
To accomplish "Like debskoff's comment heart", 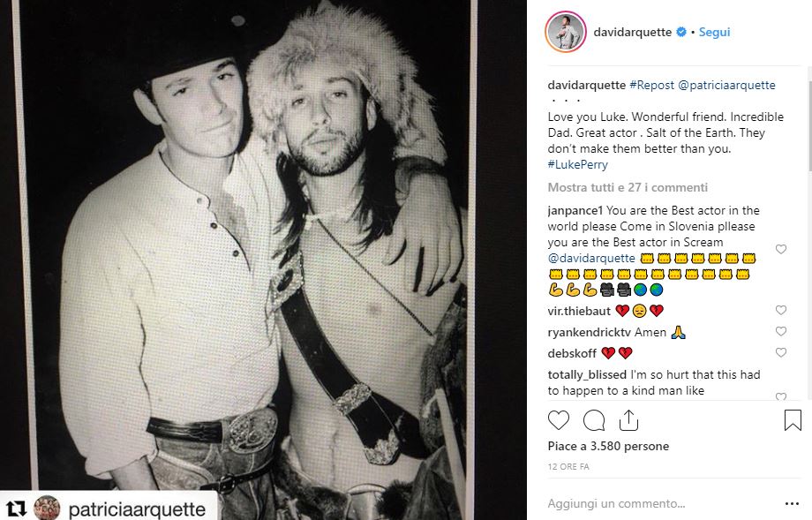I will pos(781,352).
